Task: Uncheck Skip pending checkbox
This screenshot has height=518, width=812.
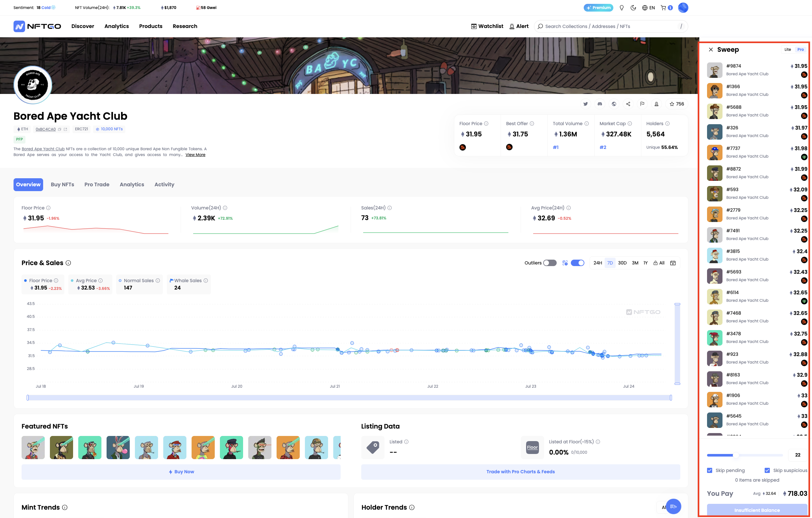Action: [x=710, y=470]
